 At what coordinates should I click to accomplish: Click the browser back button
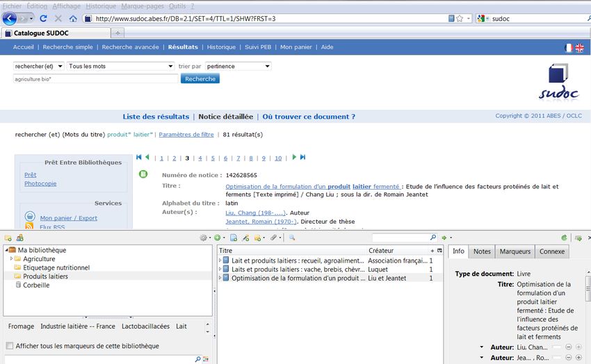point(10,18)
